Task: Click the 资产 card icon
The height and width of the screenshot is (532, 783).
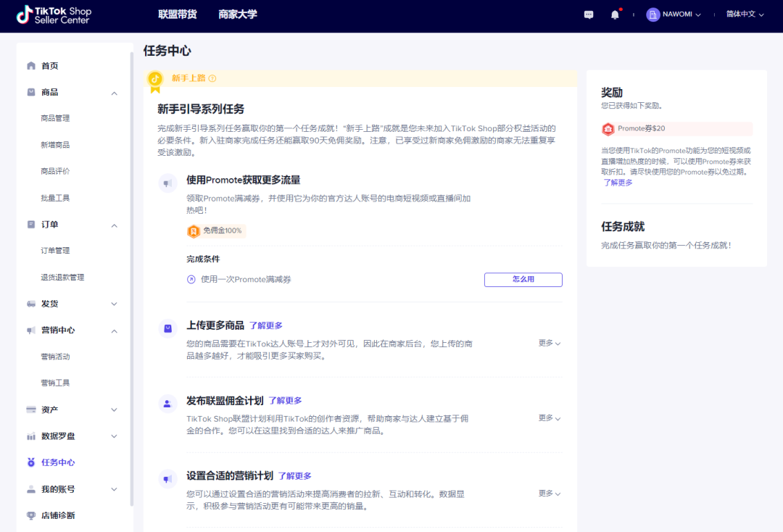Action: 31,410
